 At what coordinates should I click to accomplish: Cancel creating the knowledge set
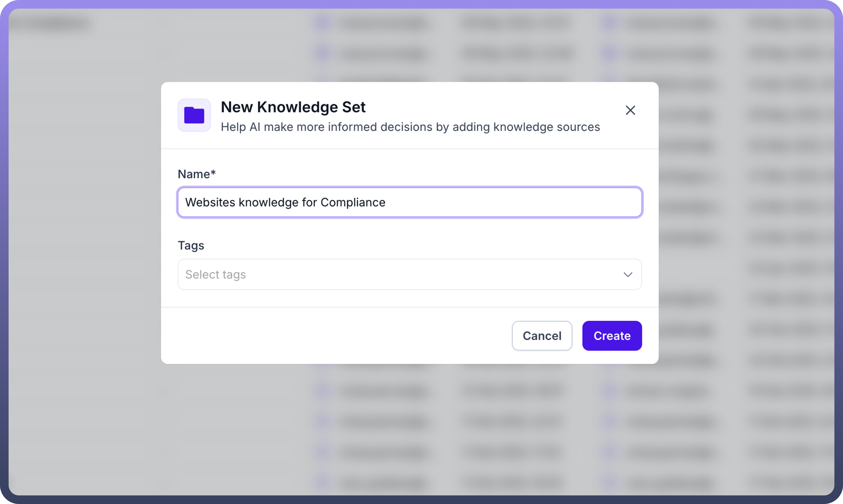coord(542,336)
